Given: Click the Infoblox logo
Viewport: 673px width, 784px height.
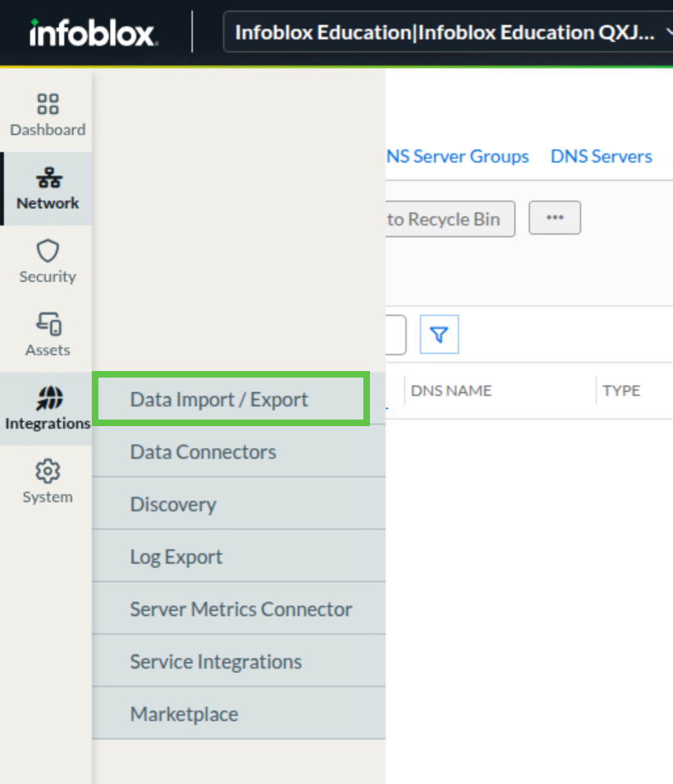Looking at the screenshot, I should 94,33.
